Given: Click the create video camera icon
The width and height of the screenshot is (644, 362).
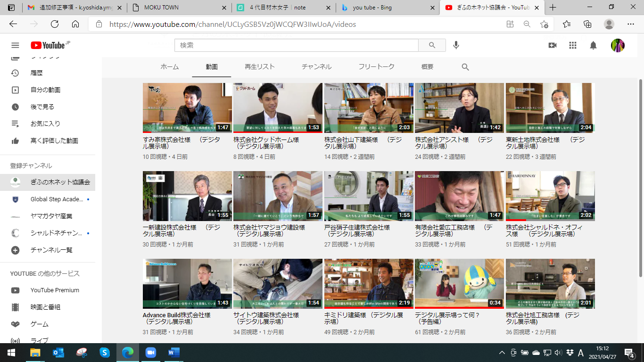Looking at the screenshot, I should click(553, 45).
